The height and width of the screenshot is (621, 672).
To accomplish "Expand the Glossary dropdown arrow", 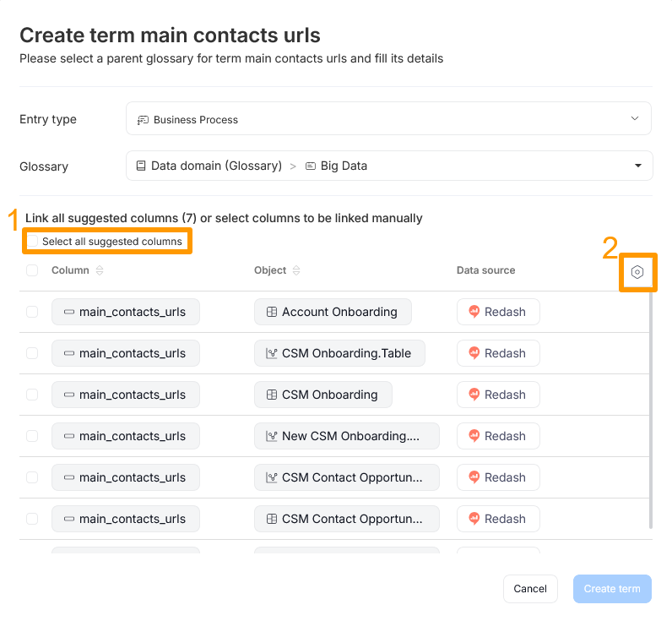I will [638, 166].
